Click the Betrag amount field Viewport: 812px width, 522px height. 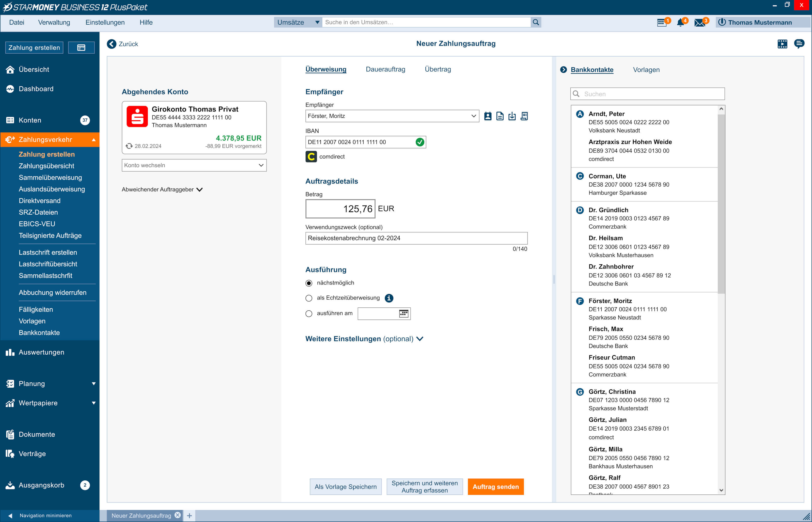(340, 209)
